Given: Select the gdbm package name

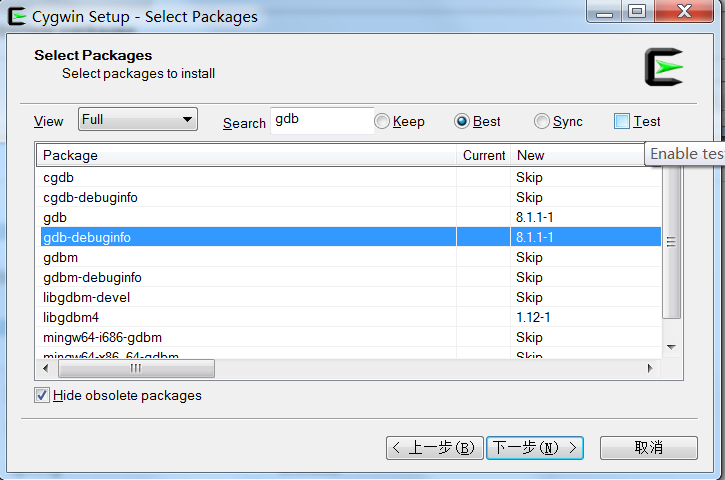Looking at the screenshot, I should pyautogui.click(x=61, y=258).
